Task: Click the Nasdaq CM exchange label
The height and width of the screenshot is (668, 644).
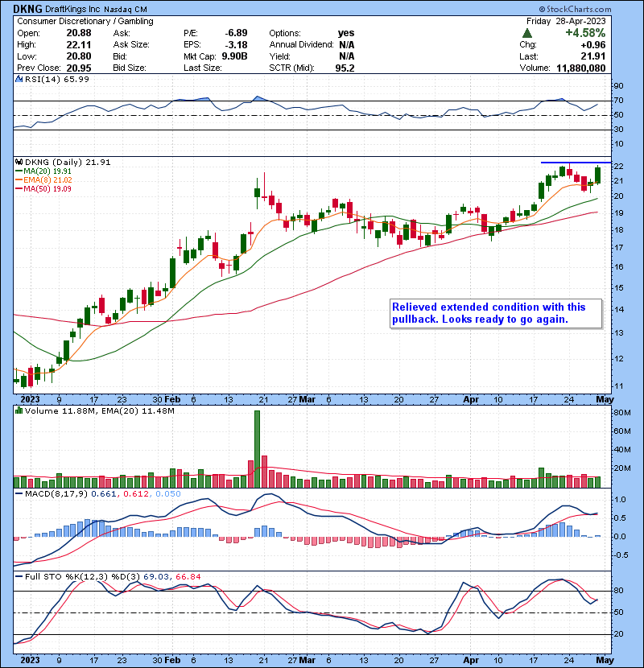Action: [126, 9]
